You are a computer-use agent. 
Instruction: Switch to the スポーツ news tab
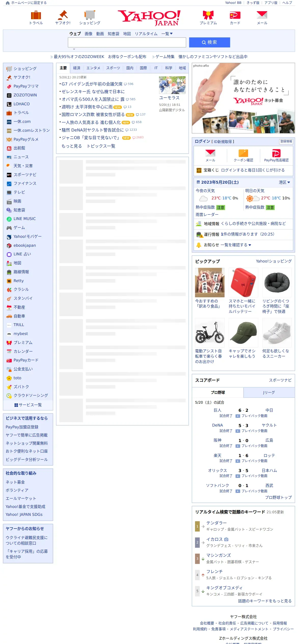[x=113, y=68]
